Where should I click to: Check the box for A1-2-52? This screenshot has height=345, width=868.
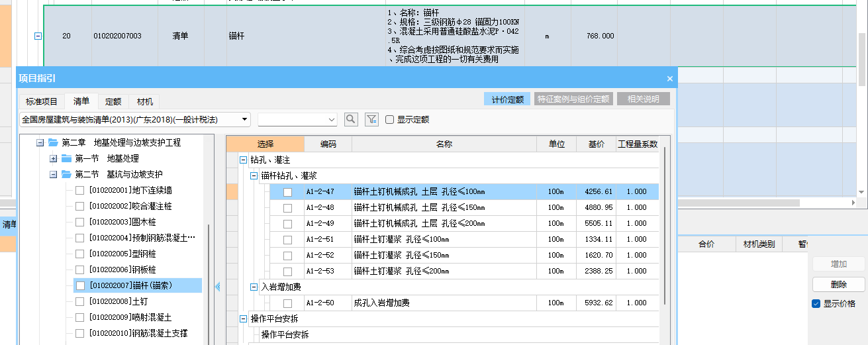(287, 256)
